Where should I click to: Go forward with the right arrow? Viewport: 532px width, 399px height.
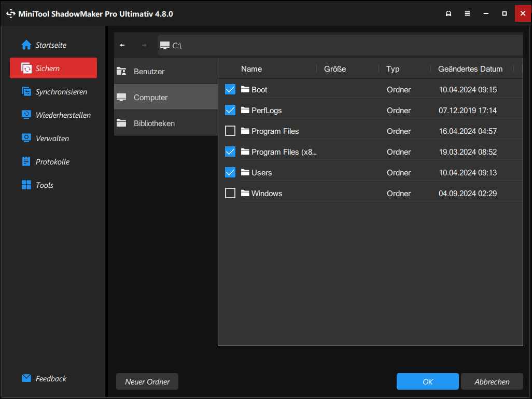pyautogui.click(x=144, y=45)
